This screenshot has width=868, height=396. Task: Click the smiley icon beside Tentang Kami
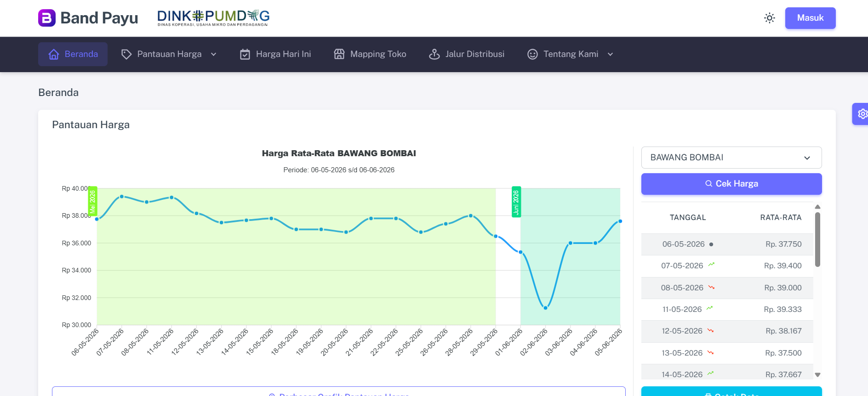(x=532, y=54)
